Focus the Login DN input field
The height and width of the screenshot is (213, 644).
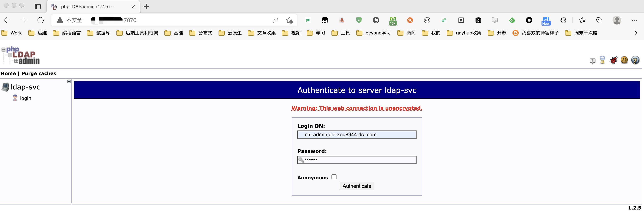357,135
